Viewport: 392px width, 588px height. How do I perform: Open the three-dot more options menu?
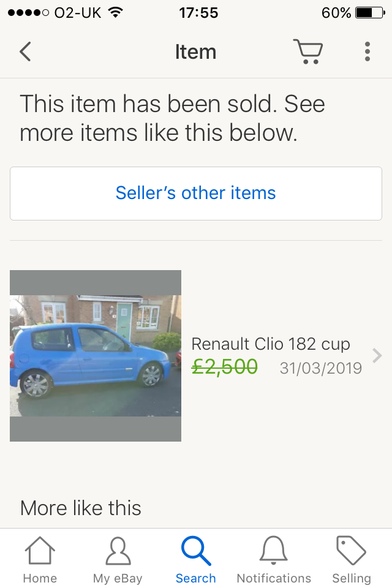[367, 52]
